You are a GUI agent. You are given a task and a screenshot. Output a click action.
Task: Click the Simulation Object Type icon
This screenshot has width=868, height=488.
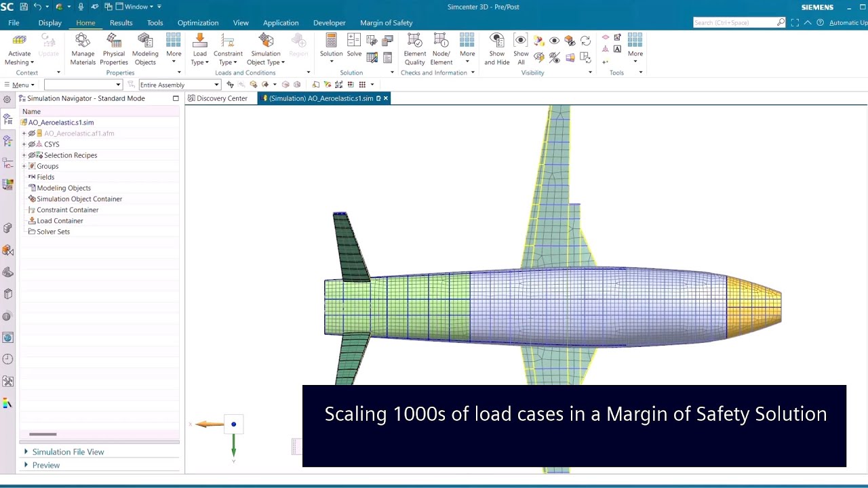point(266,41)
